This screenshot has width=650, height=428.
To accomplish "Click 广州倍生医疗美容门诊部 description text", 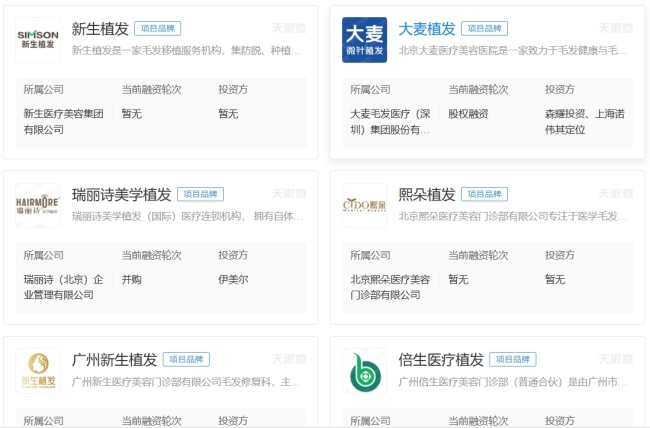I will click(x=513, y=382).
